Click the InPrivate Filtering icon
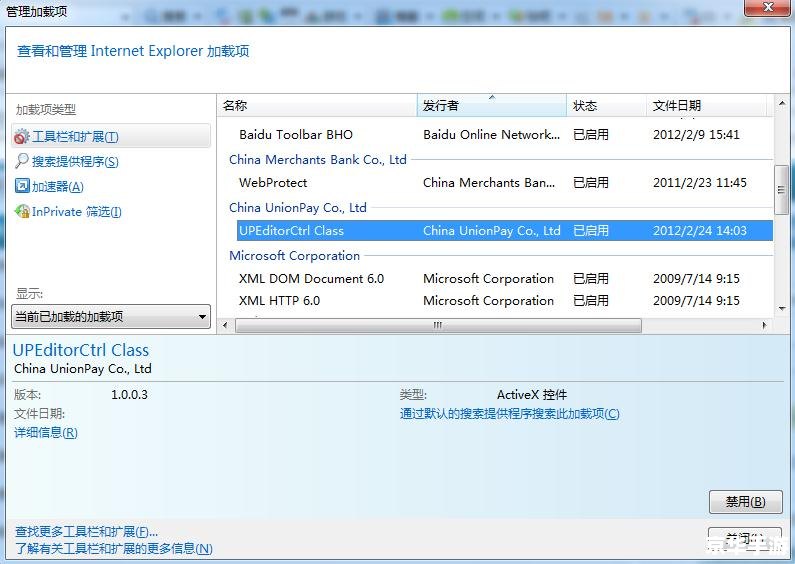This screenshot has width=795, height=564. tap(22, 212)
